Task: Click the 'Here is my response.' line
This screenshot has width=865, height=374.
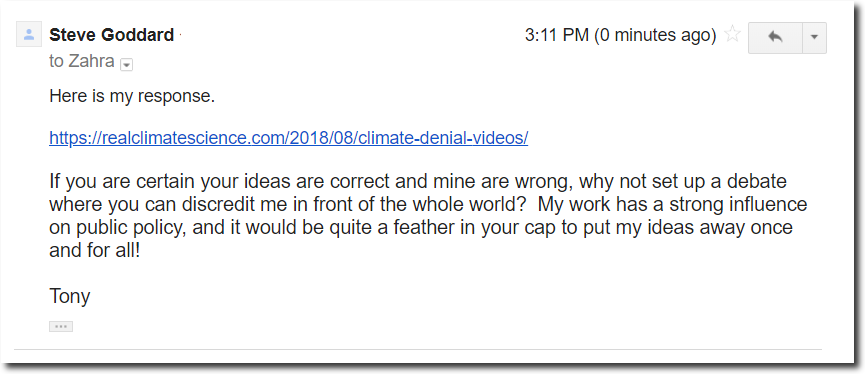Action: pyautogui.click(x=132, y=97)
